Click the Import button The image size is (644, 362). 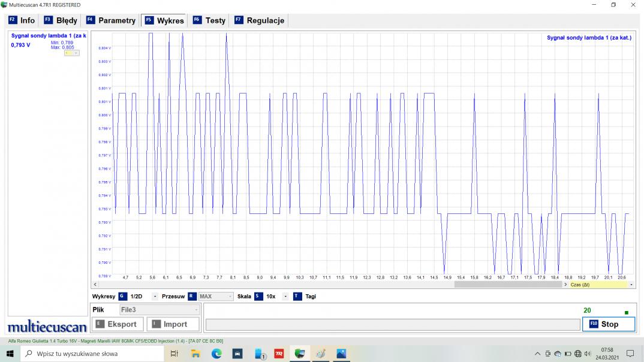point(169,324)
